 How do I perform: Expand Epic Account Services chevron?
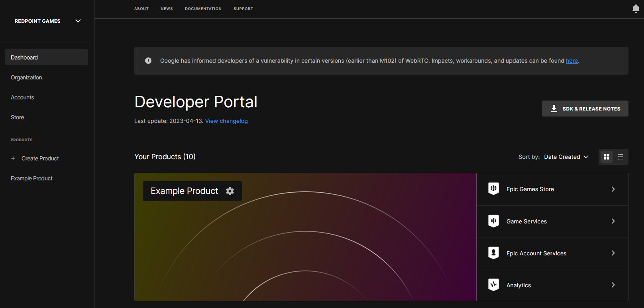(613, 253)
